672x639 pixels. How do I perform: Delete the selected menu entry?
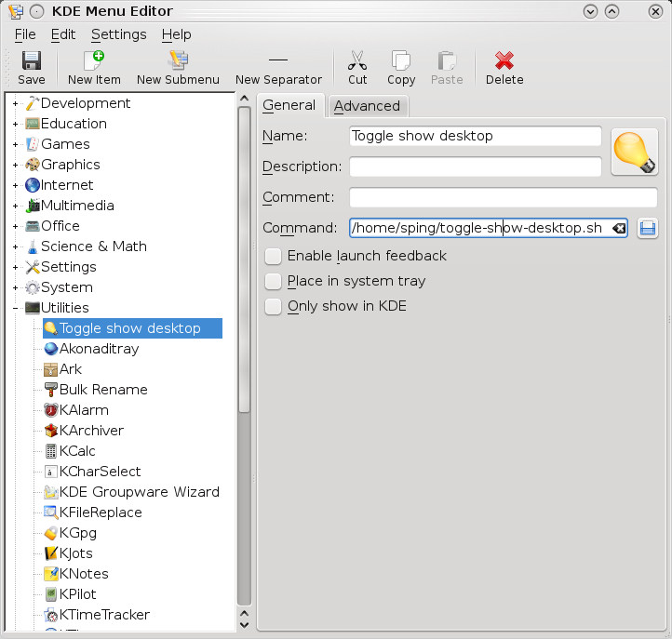coord(504,68)
